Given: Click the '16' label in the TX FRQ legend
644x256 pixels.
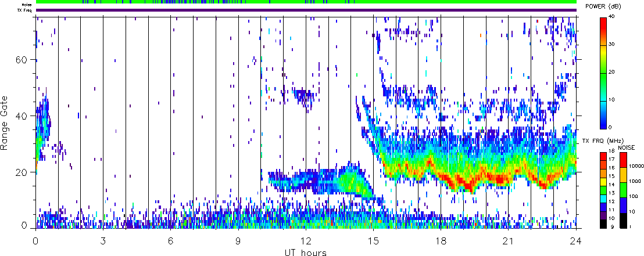Looking at the screenshot, I should point(611,167).
